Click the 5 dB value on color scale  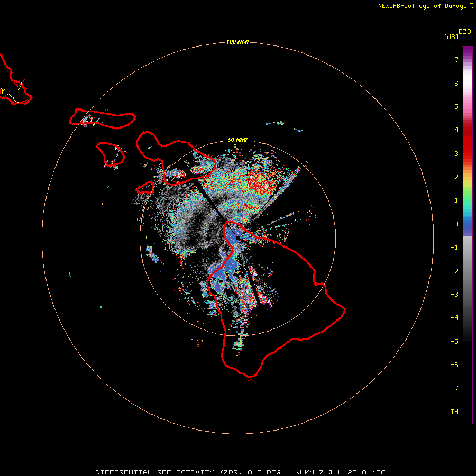coord(456,106)
